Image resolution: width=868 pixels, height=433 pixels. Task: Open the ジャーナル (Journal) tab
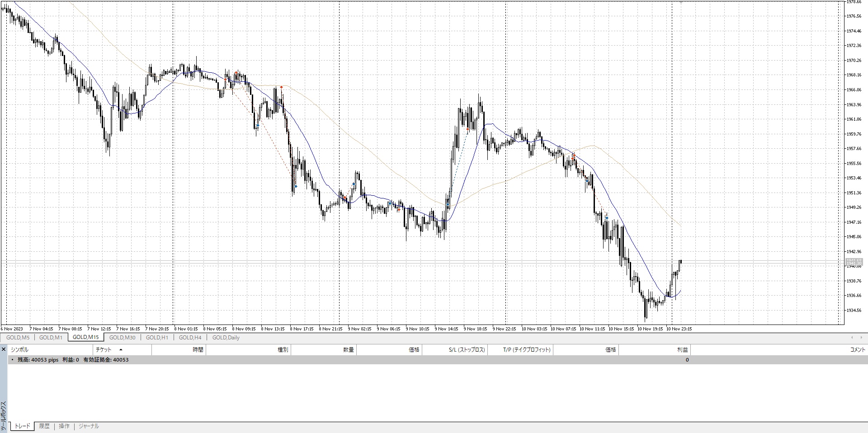pos(89,426)
